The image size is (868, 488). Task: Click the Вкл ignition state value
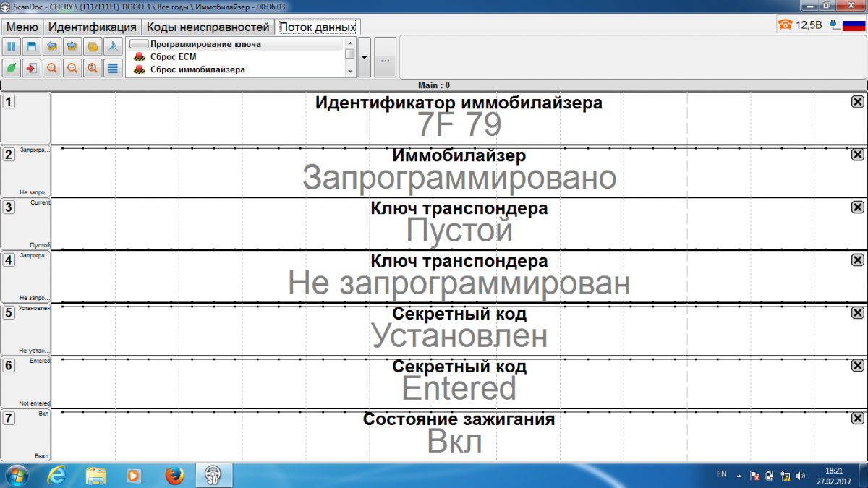tap(454, 441)
